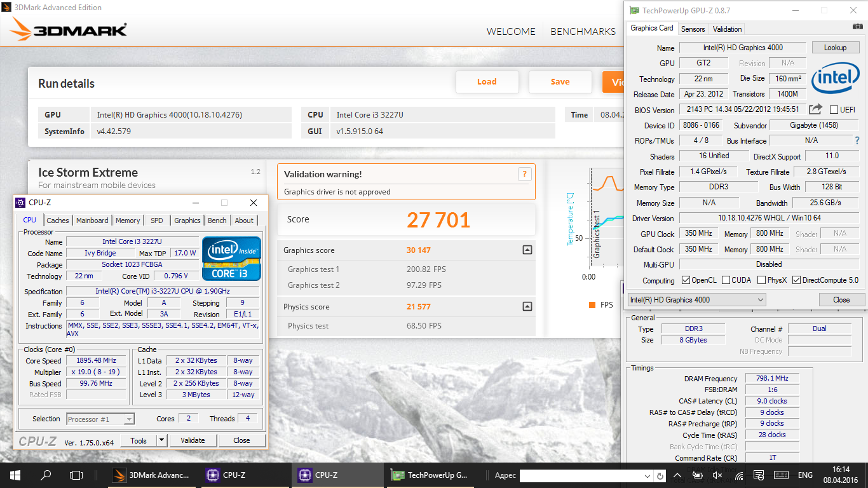The width and height of the screenshot is (868, 488).
Task: Switch to the Memory tab in CPU-Z
Action: [x=128, y=220]
